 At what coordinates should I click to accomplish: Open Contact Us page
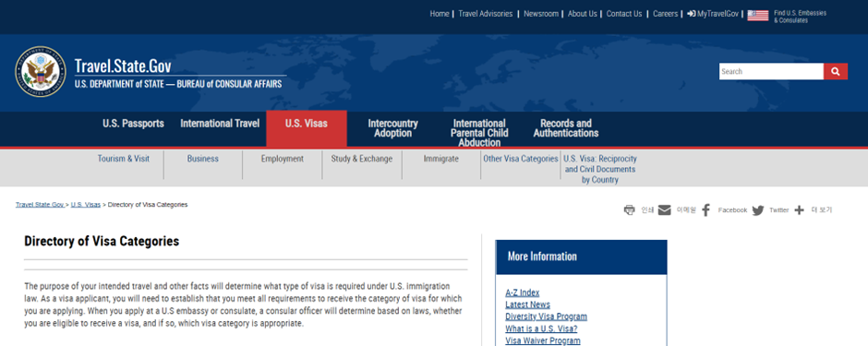(x=624, y=14)
